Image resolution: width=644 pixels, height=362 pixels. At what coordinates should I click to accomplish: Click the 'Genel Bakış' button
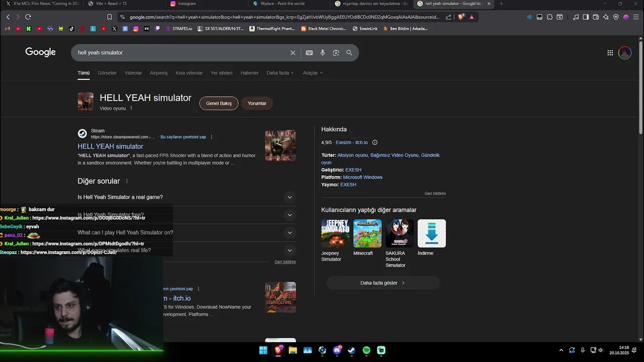[219, 104]
